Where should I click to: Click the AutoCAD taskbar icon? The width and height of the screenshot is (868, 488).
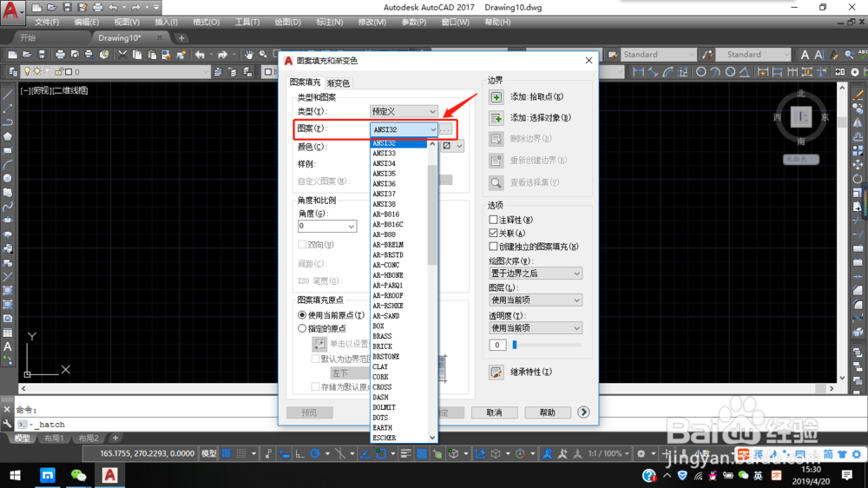(109, 475)
